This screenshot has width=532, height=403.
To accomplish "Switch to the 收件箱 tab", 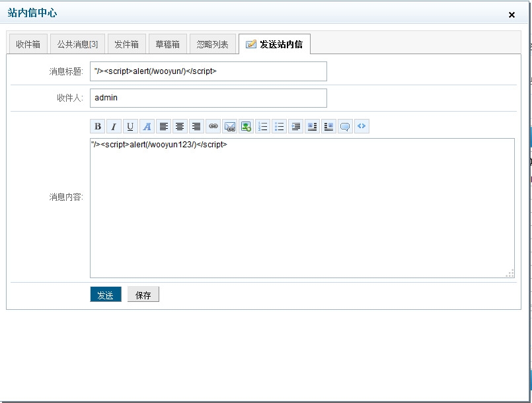I will pos(28,44).
